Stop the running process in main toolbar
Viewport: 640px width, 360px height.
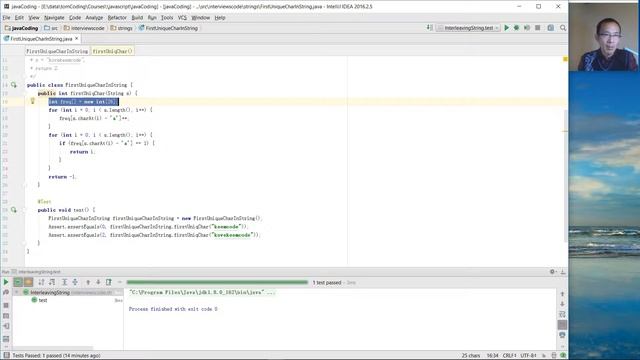pyautogui.click(x=538, y=28)
